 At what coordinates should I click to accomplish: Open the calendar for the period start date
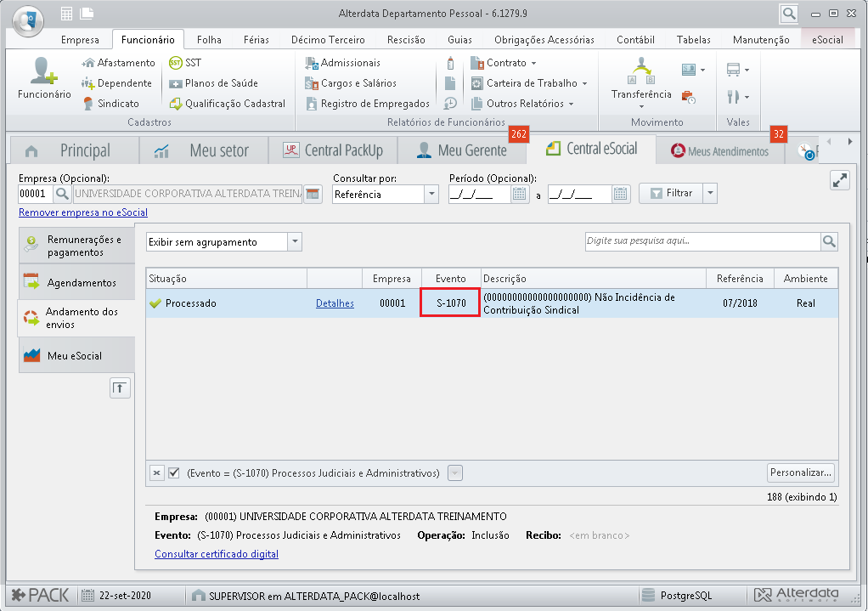(519, 194)
